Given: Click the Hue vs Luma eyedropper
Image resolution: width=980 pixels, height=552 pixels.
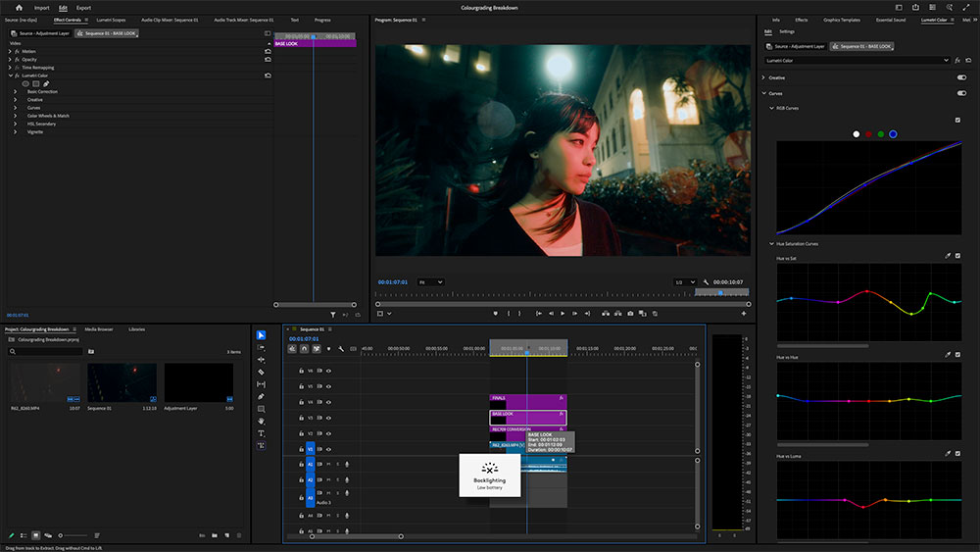Looking at the screenshot, I should click(948, 454).
